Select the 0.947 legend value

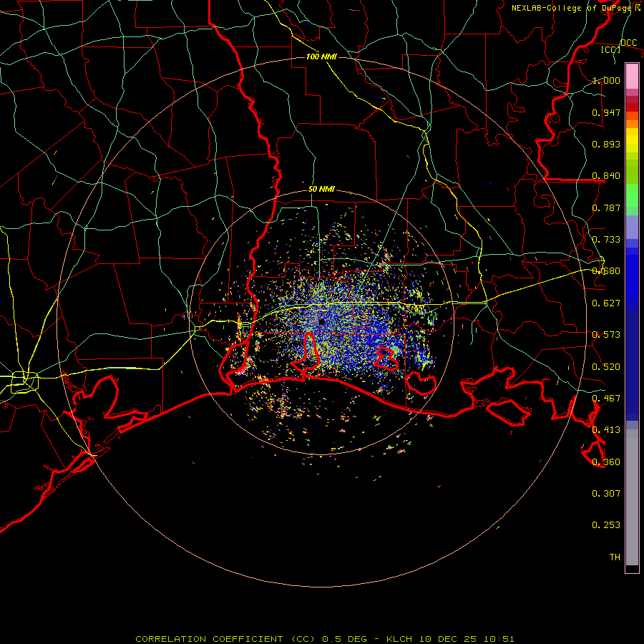[606, 112]
